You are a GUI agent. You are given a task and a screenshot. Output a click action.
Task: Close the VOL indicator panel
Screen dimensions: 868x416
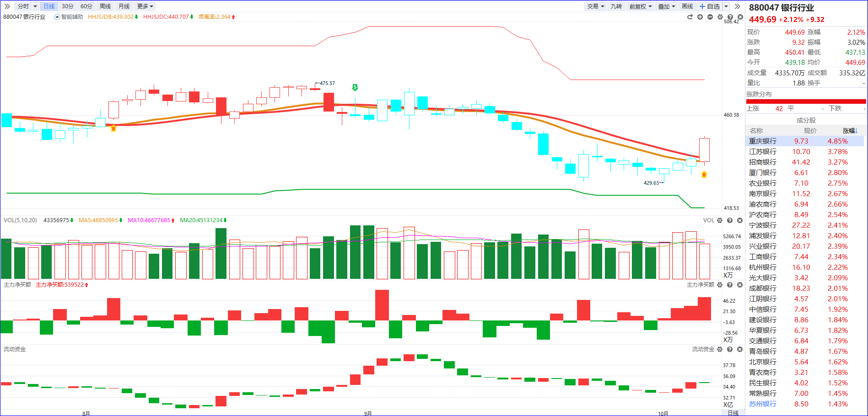coord(740,220)
